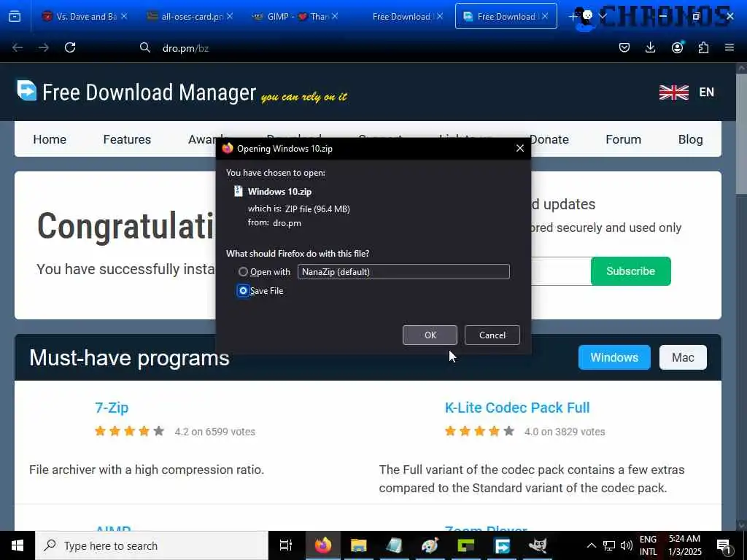The image size is (747, 560).
Task: Open the Blog menu item
Action: (690, 139)
